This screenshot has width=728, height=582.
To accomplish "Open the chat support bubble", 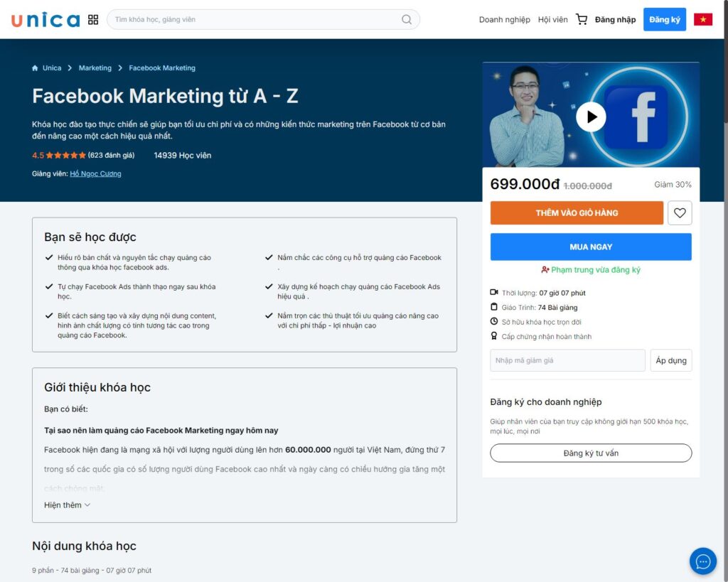I will pyautogui.click(x=702, y=561).
